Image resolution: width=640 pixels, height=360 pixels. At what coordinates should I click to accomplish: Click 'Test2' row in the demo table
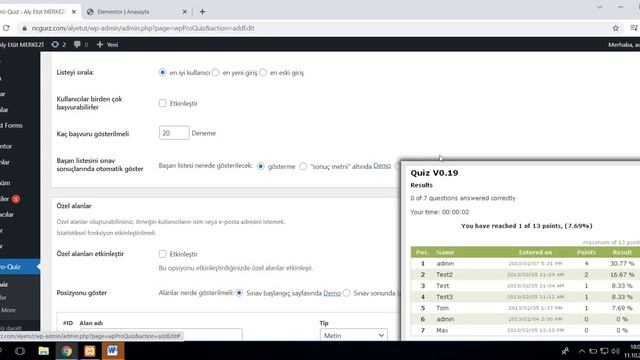(525, 275)
